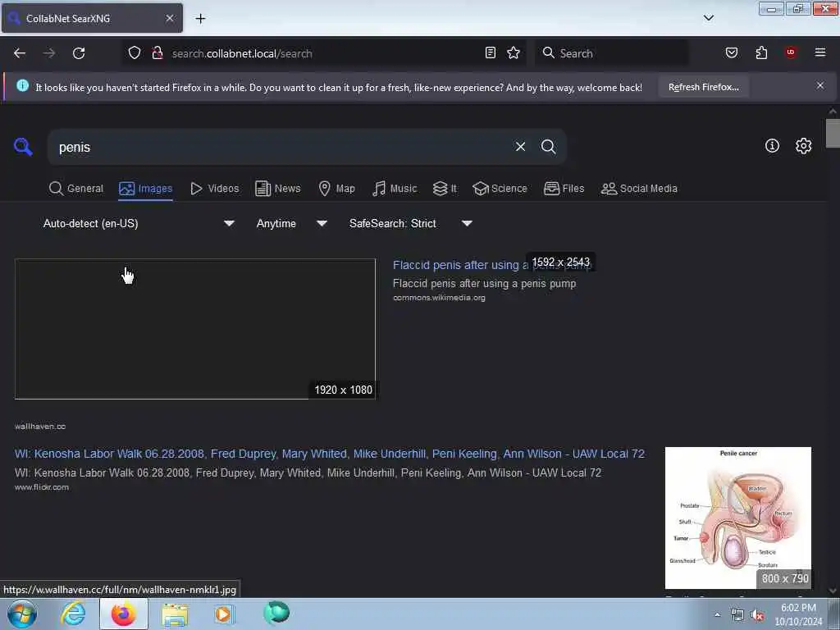Select the CollabNet SearXNG browser tab
This screenshot has height=630, width=840.
92,18
